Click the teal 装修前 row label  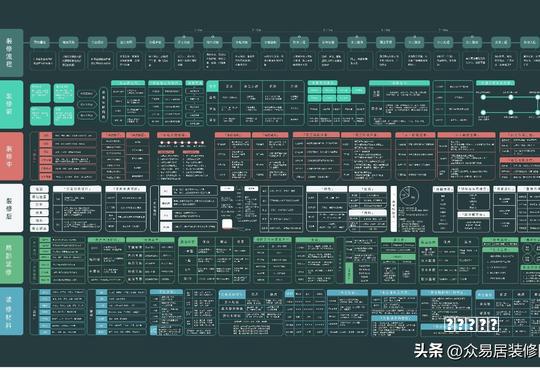(11, 104)
